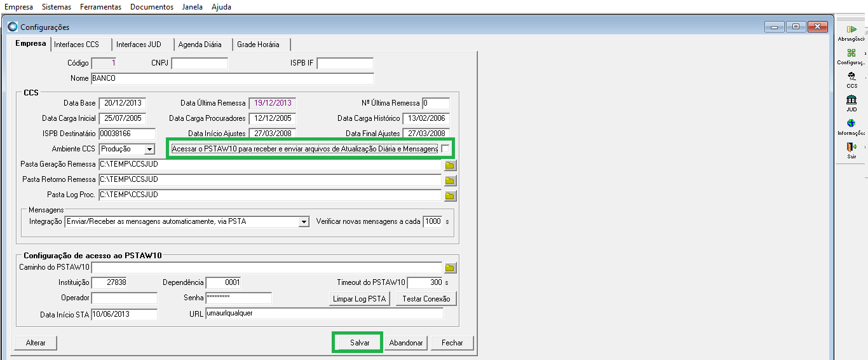Open the CCS sidebar icon
This screenshot has width=868, height=360.
coord(851,76)
